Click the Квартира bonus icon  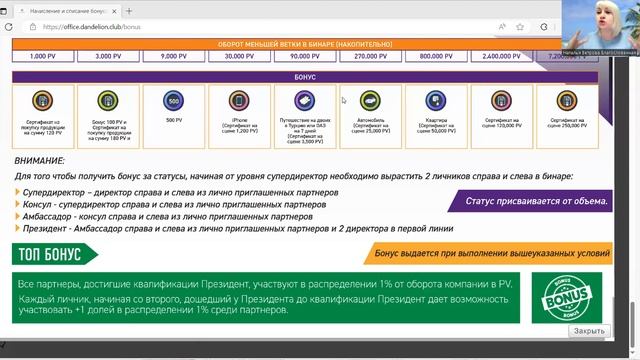click(436, 100)
